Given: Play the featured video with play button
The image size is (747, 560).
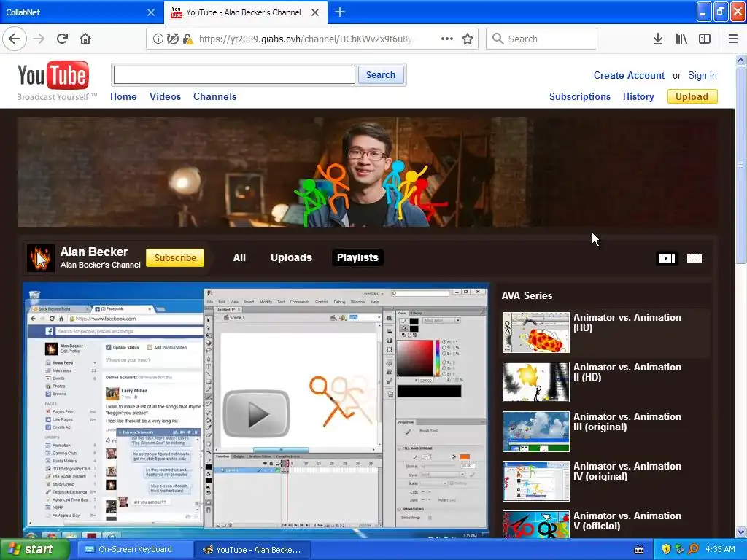Looking at the screenshot, I should pyautogui.click(x=256, y=413).
